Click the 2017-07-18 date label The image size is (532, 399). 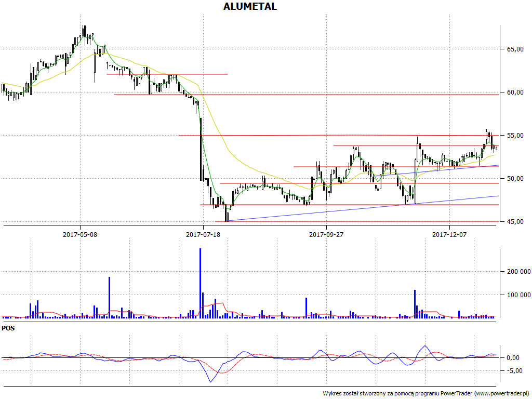(x=203, y=234)
